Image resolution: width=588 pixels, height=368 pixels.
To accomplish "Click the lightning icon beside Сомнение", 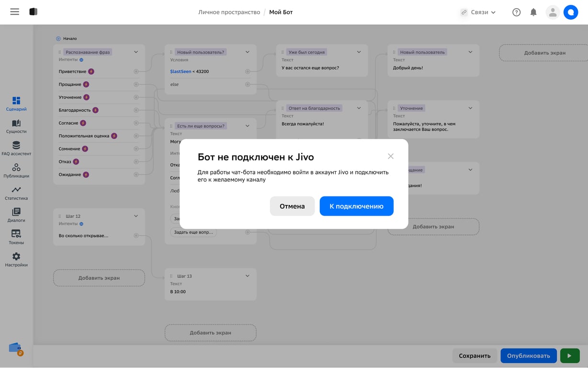I will 85,149.
